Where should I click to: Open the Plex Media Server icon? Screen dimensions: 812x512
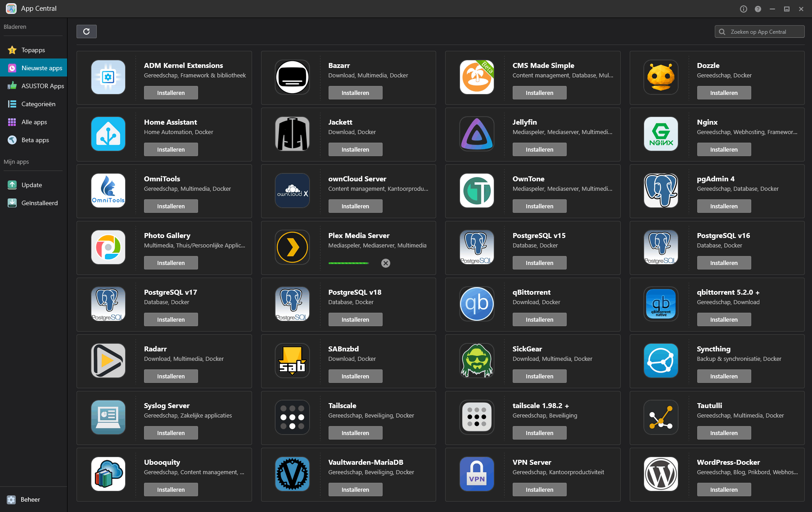(x=292, y=247)
